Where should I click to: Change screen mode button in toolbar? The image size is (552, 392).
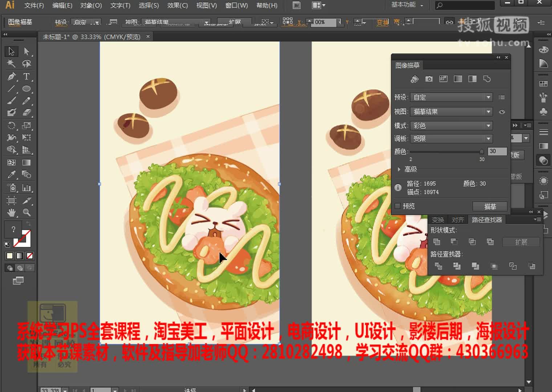coord(18,280)
